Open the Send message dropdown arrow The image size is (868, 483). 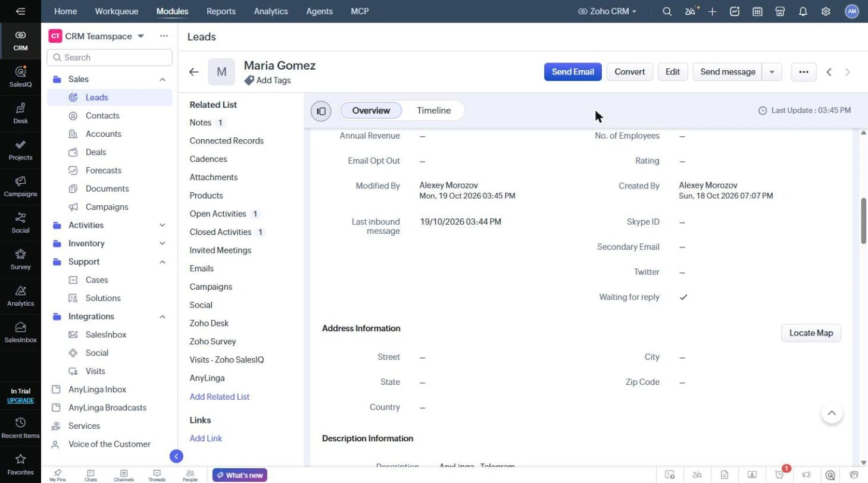click(772, 72)
